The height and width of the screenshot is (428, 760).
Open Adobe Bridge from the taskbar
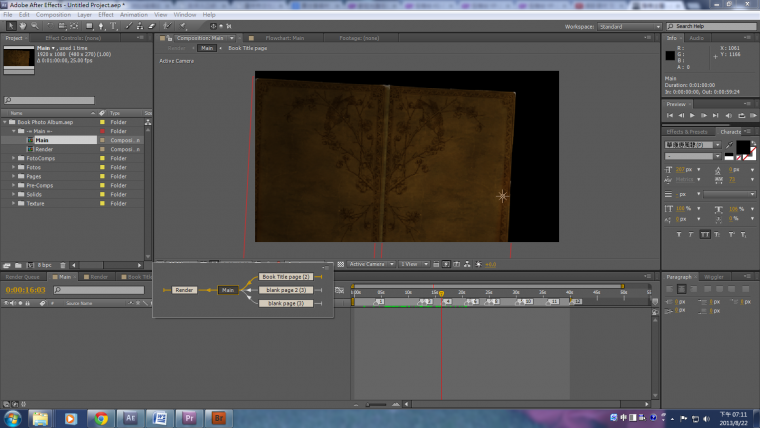(x=219, y=417)
